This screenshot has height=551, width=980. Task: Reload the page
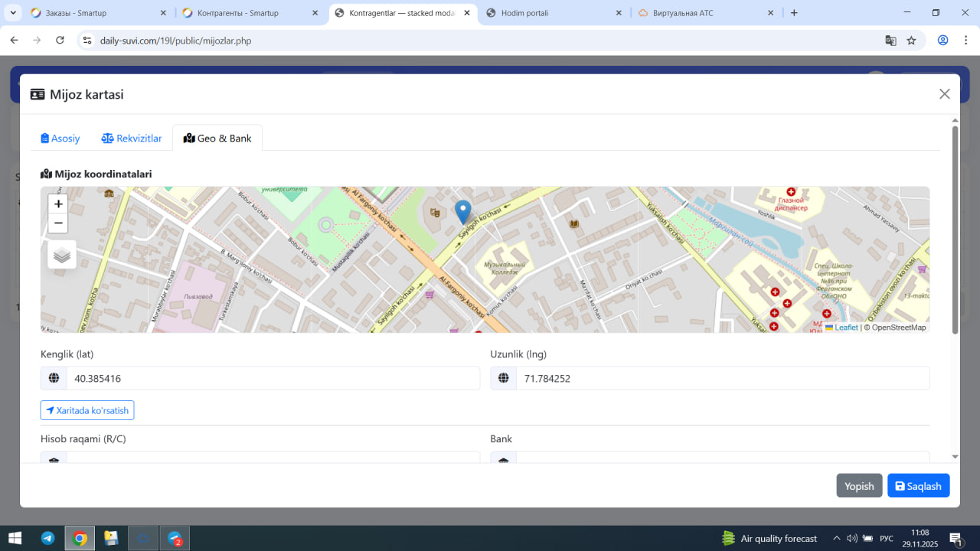pyautogui.click(x=60, y=41)
